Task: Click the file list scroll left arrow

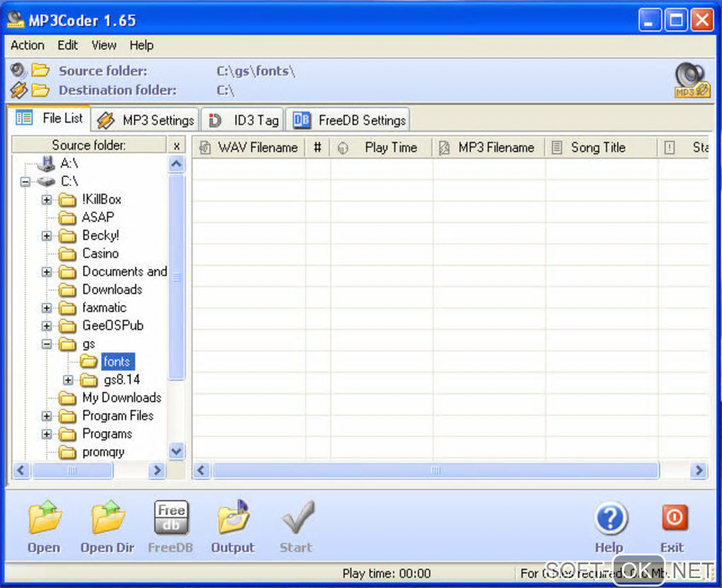Action: point(202,470)
